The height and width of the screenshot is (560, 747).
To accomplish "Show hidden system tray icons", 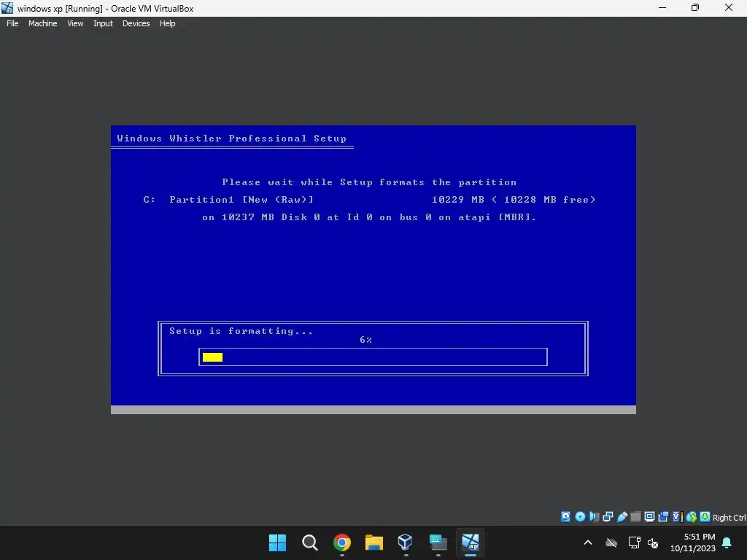I will [x=588, y=542].
